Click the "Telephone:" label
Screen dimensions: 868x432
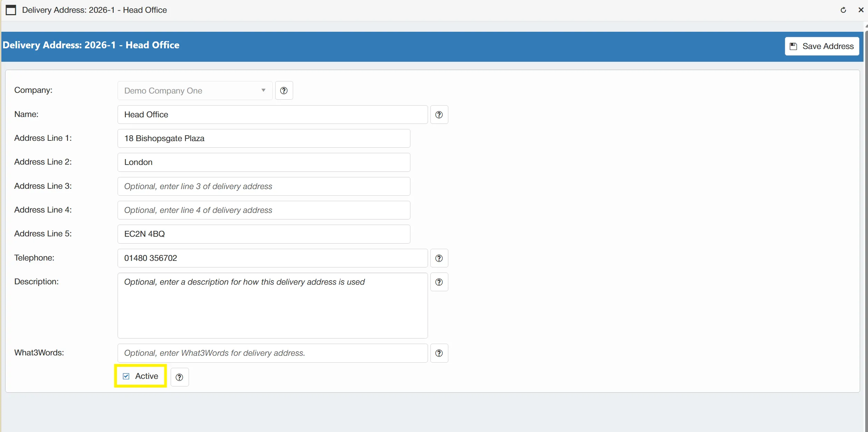pos(34,258)
